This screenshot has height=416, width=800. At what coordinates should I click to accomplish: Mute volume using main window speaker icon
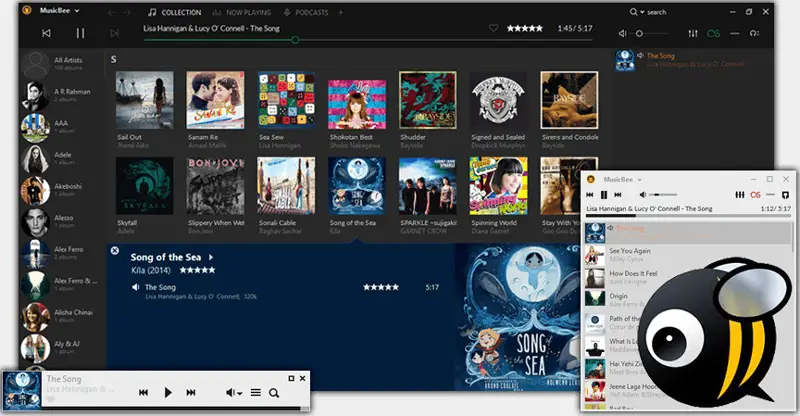pos(622,33)
